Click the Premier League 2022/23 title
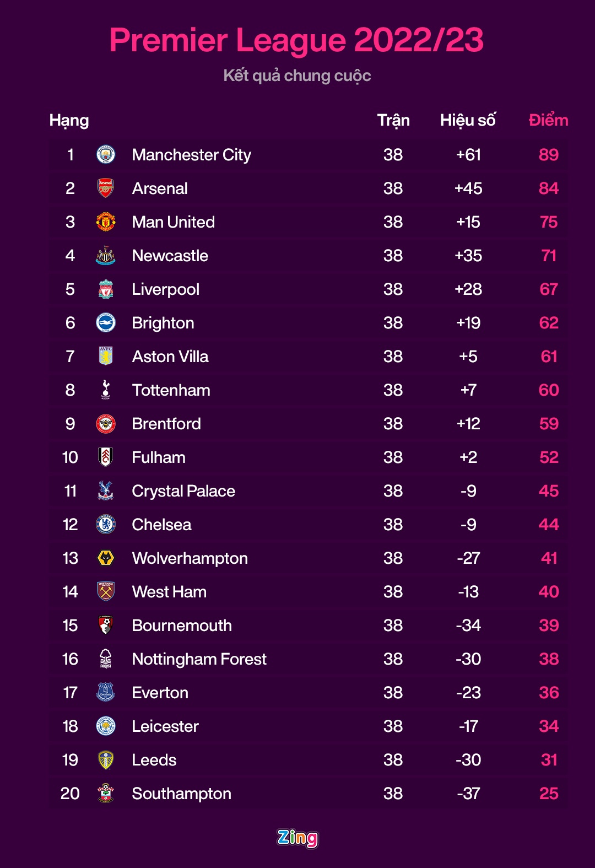Viewport: 595px width, 868px height. tap(296, 40)
